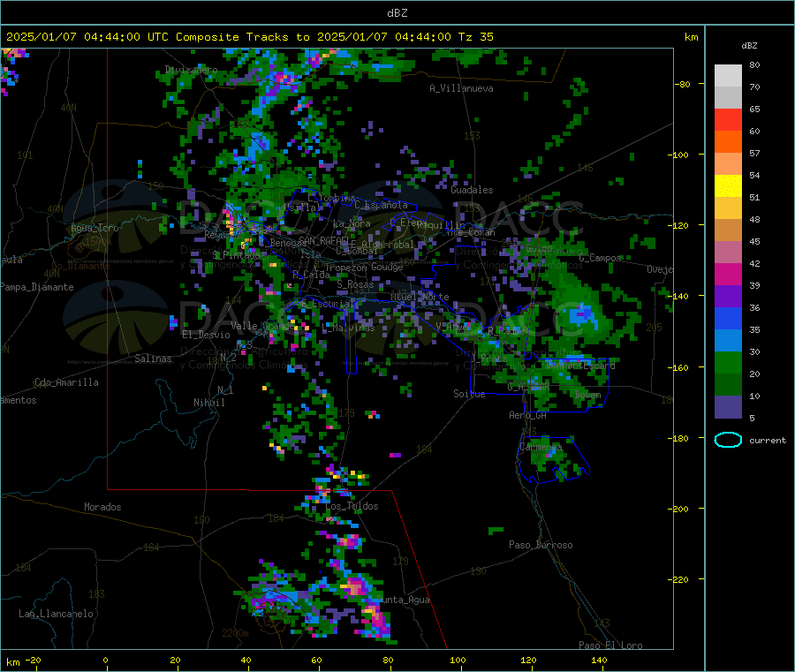Click the legend value '5'
795x672 pixels.
752,418
